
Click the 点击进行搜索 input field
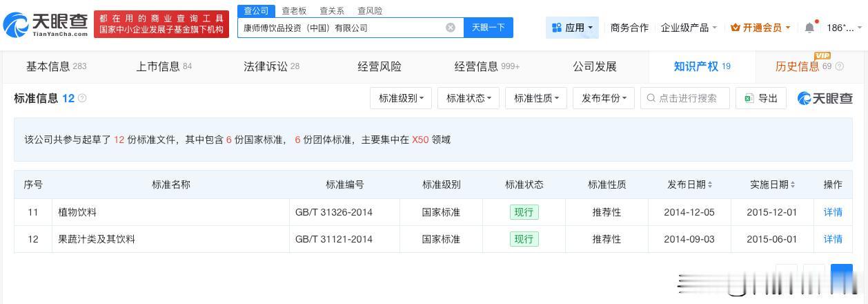tap(685, 98)
